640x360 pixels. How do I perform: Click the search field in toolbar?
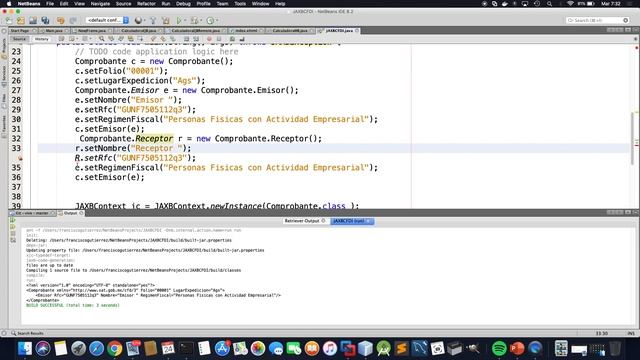click(x=597, y=20)
